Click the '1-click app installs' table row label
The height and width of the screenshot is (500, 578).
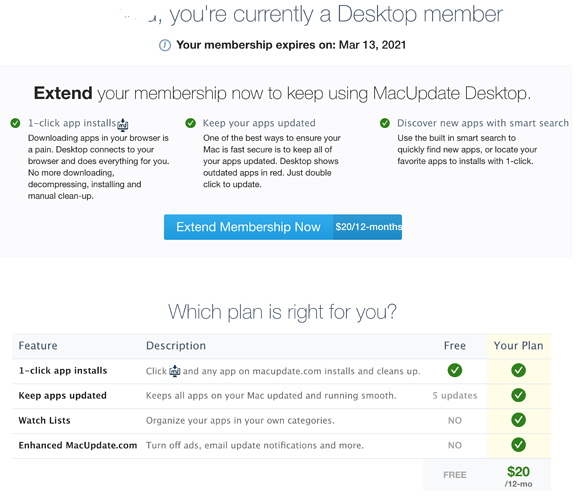pos(63,371)
